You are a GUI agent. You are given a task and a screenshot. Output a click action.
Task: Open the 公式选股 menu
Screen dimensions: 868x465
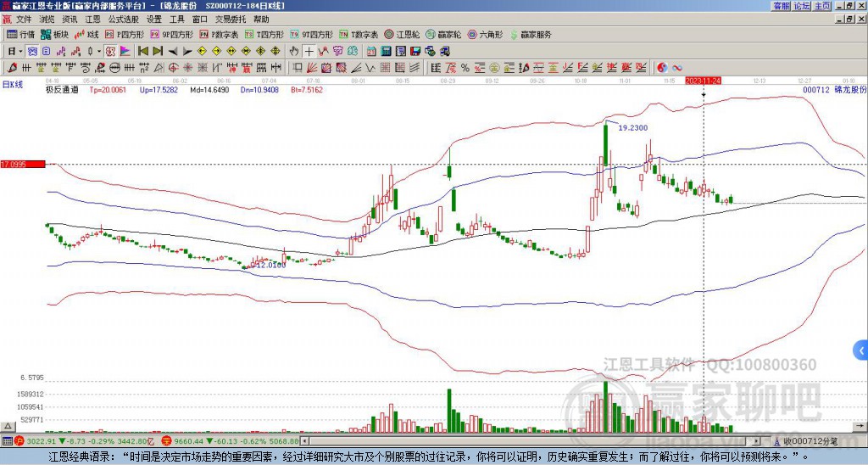(x=124, y=20)
